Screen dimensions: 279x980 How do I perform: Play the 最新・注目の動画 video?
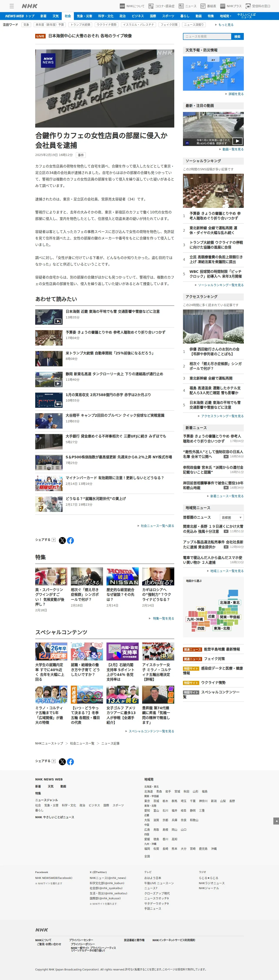pyautogui.click(x=237, y=141)
